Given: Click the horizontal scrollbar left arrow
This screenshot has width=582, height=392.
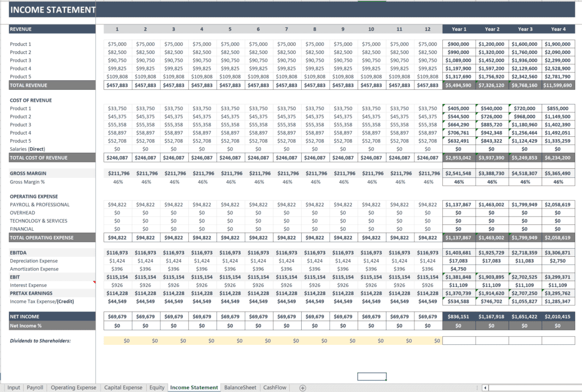Looking at the screenshot, I should [x=485, y=388].
